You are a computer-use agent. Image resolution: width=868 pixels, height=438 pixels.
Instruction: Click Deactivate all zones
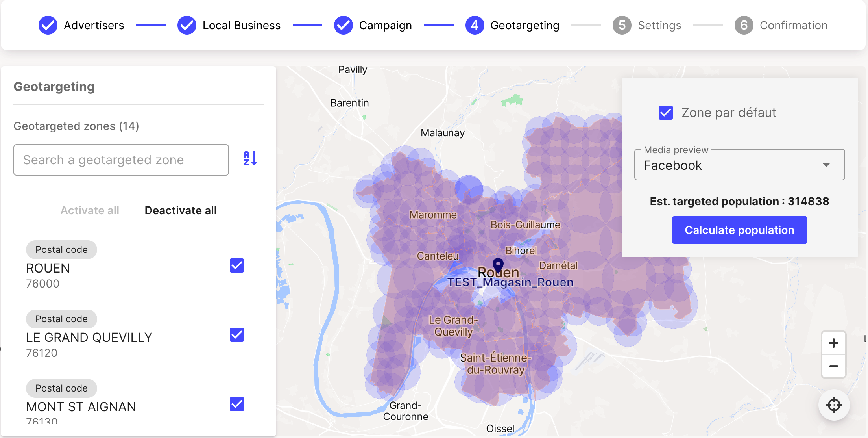tap(181, 210)
